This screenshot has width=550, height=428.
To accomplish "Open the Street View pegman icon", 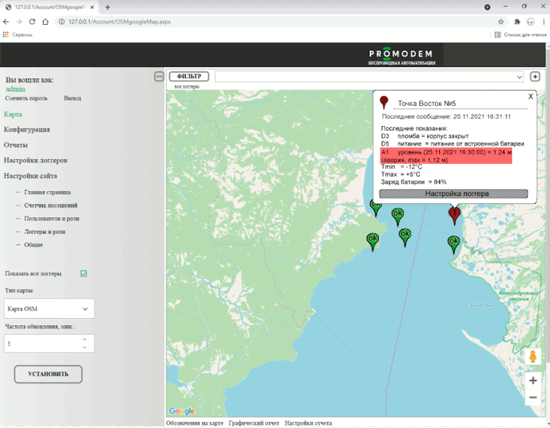I will point(533,356).
